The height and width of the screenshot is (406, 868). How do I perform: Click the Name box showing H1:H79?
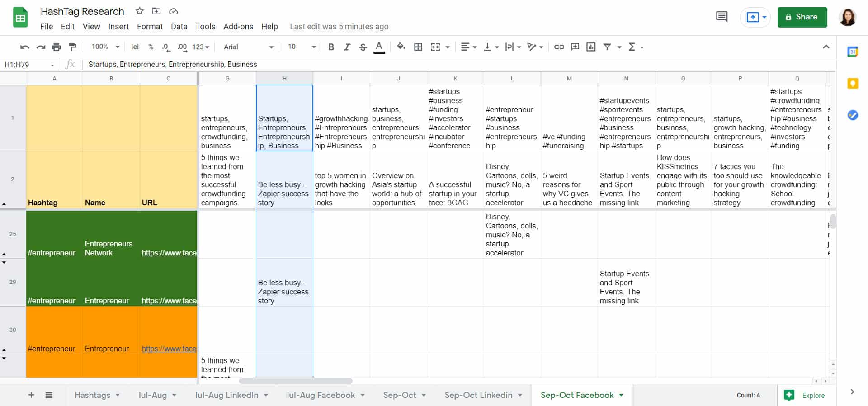[28, 65]
